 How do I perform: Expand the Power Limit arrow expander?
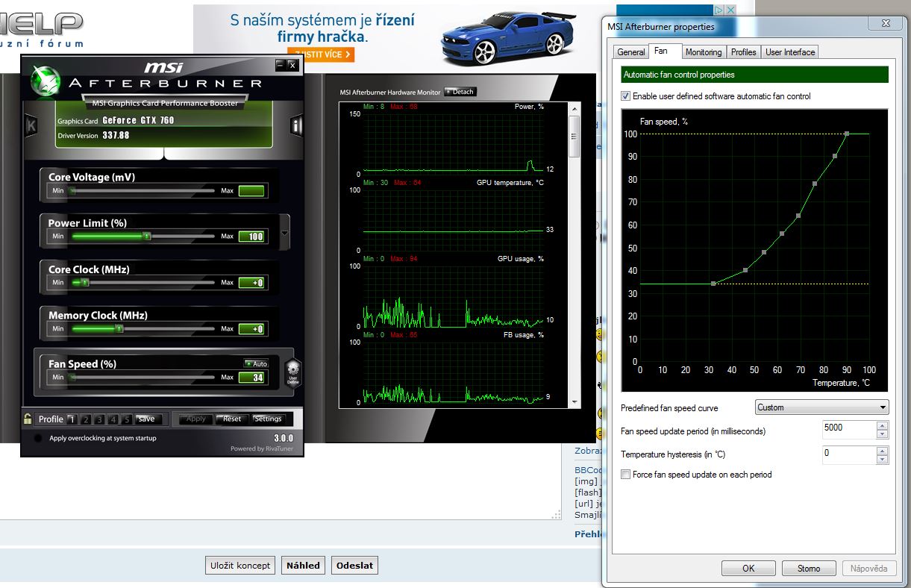284,234
